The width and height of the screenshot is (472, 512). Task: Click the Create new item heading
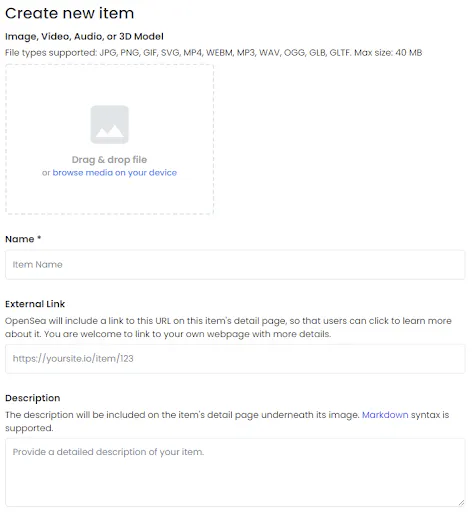coord(70,13)
